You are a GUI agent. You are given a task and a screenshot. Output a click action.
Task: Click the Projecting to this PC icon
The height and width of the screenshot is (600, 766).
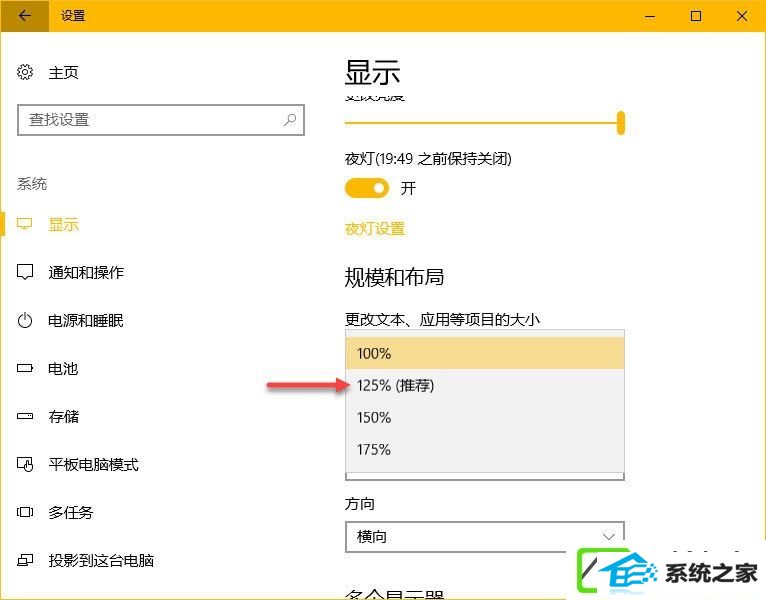pyautogui.click(x=25, y=560)
